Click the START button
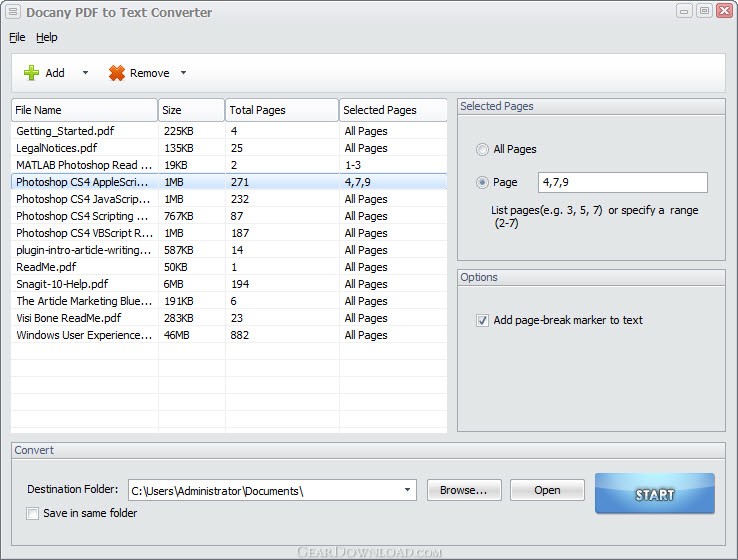The height and width of the screenshot is (560, 738). 655,494
